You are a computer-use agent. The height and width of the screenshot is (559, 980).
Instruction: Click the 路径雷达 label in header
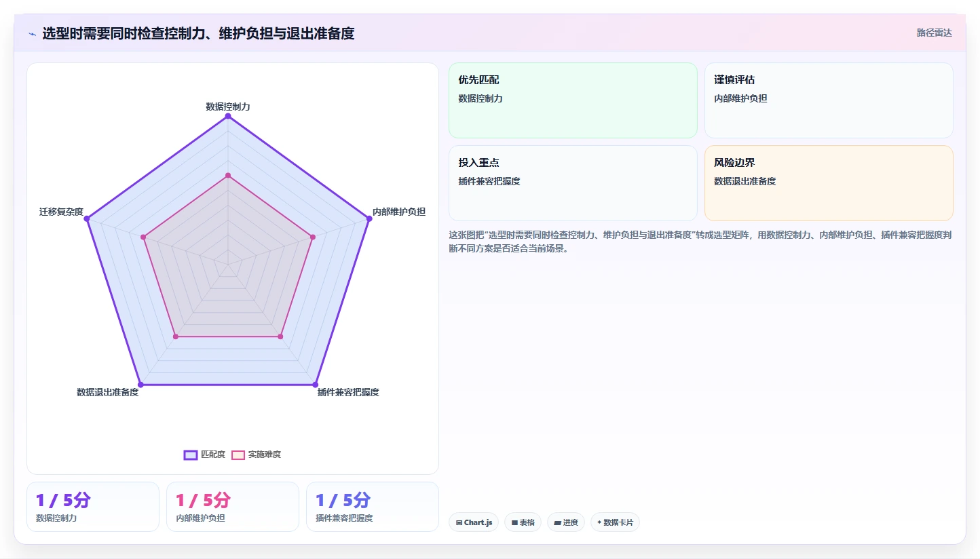coord(935,33)
